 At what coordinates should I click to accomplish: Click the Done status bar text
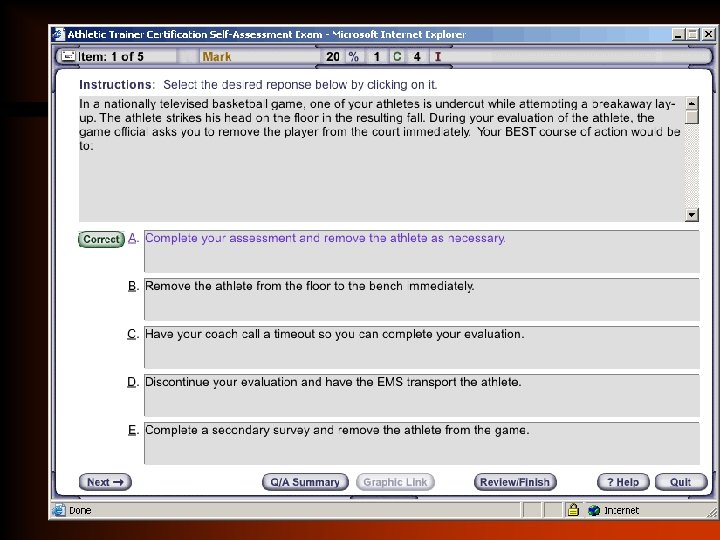(80, 510)
